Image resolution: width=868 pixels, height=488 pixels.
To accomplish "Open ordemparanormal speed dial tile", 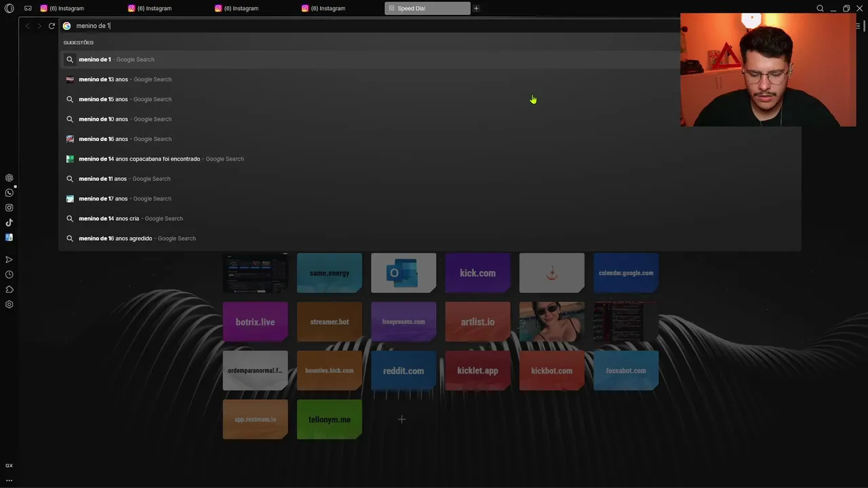I will (255, 371).
